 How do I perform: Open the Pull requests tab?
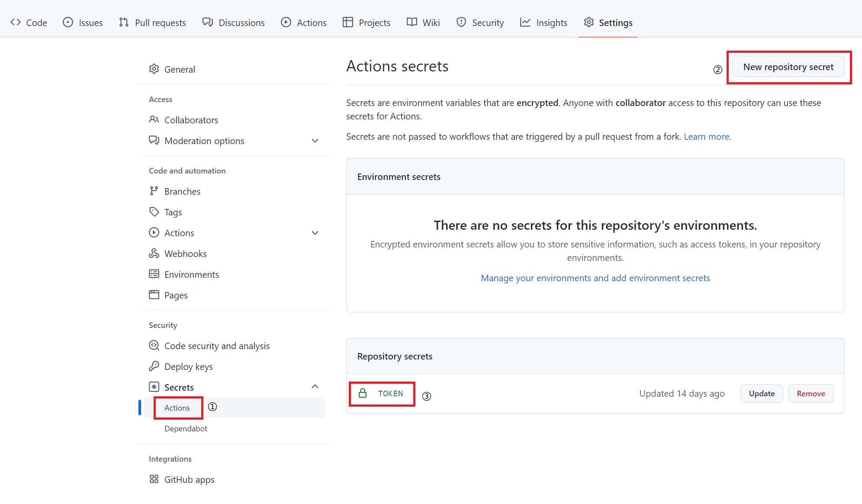click(152, 22)
